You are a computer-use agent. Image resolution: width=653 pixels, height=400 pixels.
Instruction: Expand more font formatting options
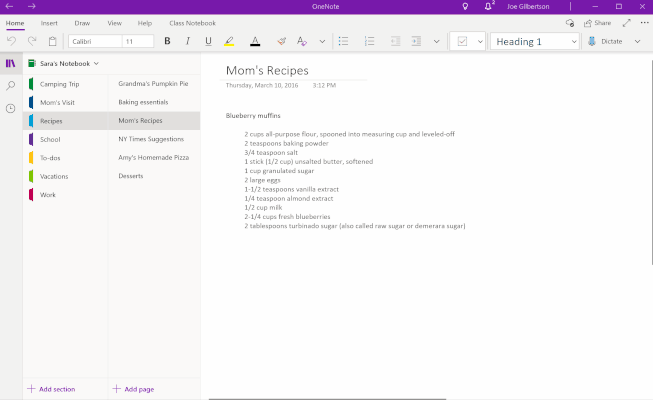(322, 41)
